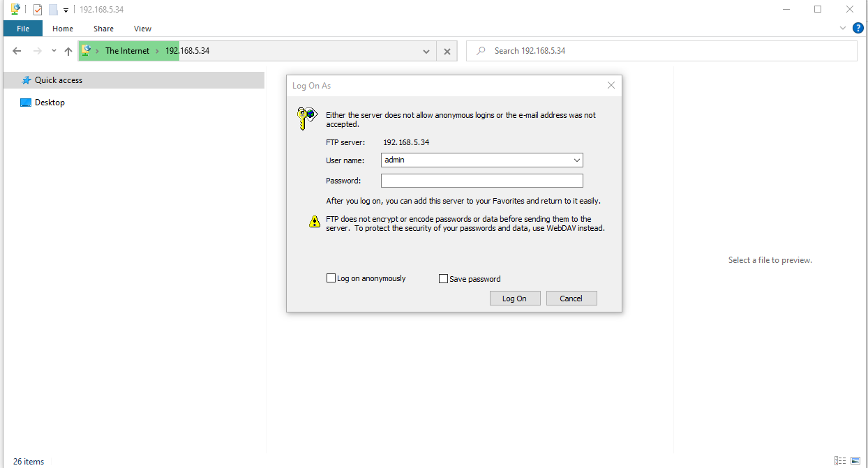Click the Log On button
868x468 pixels.
pyautogui.click(x=514, y=298)
